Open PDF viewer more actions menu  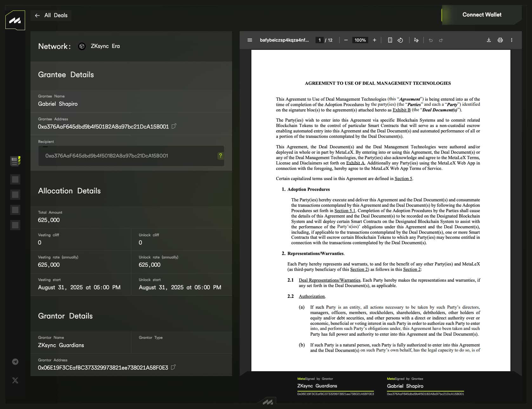pyautogui.click(x=511, y=40)
